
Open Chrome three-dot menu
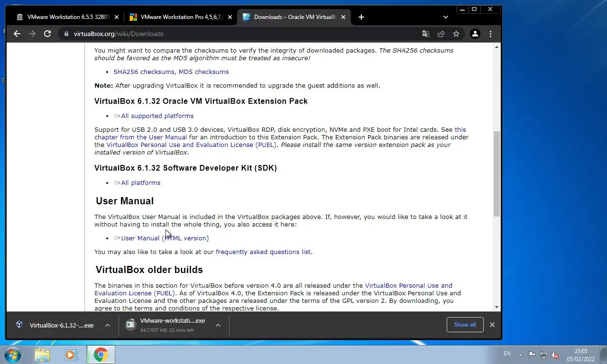(x=490, y=34)
